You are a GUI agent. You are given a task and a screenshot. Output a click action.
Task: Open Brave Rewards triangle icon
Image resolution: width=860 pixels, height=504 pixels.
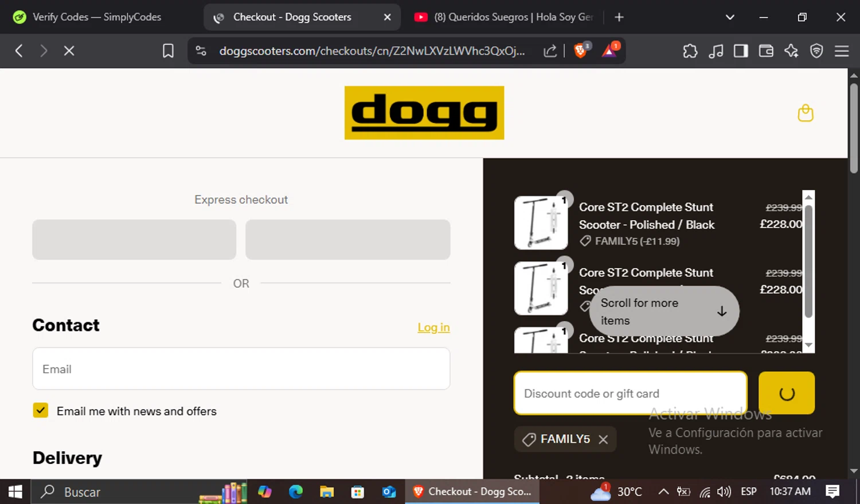click(609, 50)
